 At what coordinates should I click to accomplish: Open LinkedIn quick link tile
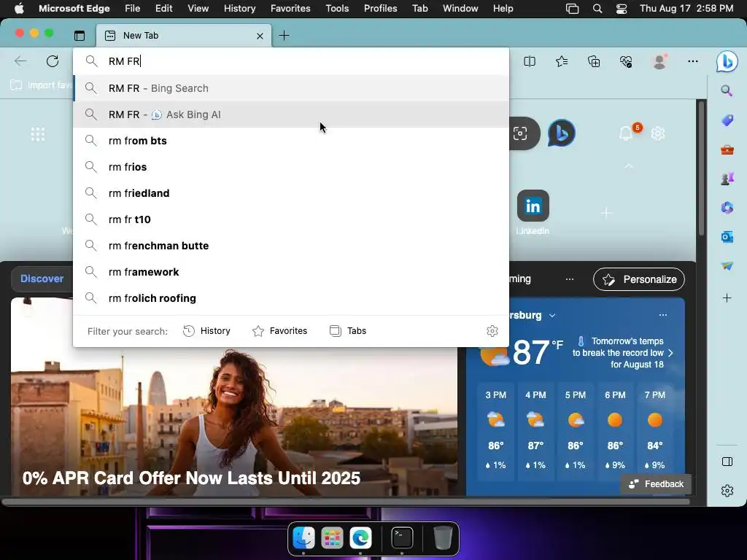533,206
